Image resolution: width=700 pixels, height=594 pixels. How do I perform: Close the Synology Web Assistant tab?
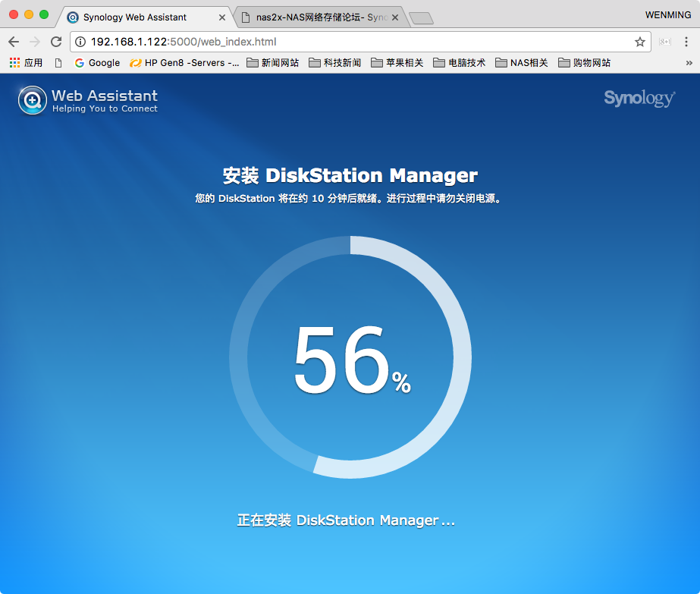pyautogui.click(x=221, y=17)
